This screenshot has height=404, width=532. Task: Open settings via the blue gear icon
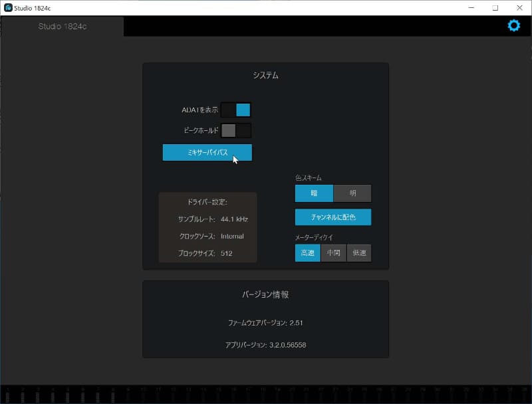(513, 25)
